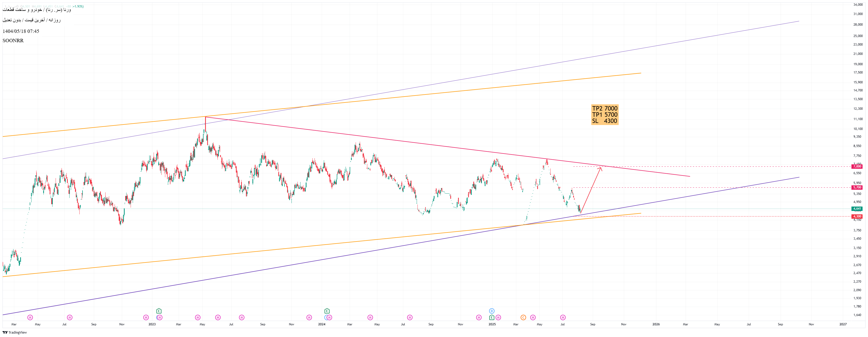Image resolution: width=868 pixels, height=337 pixels.
Task: Click the M marker directly below the 2023 E marker
Action: 160,317
